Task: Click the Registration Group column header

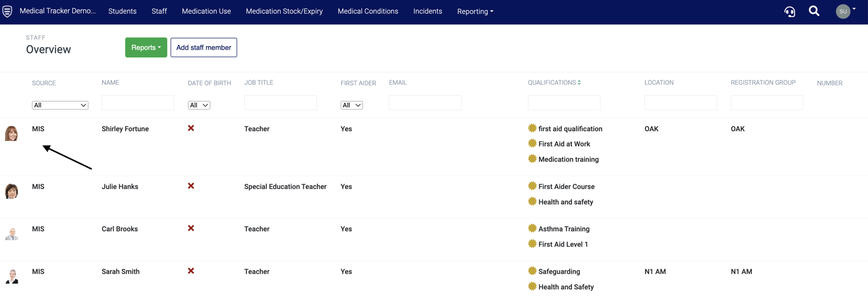Action: 763,82
